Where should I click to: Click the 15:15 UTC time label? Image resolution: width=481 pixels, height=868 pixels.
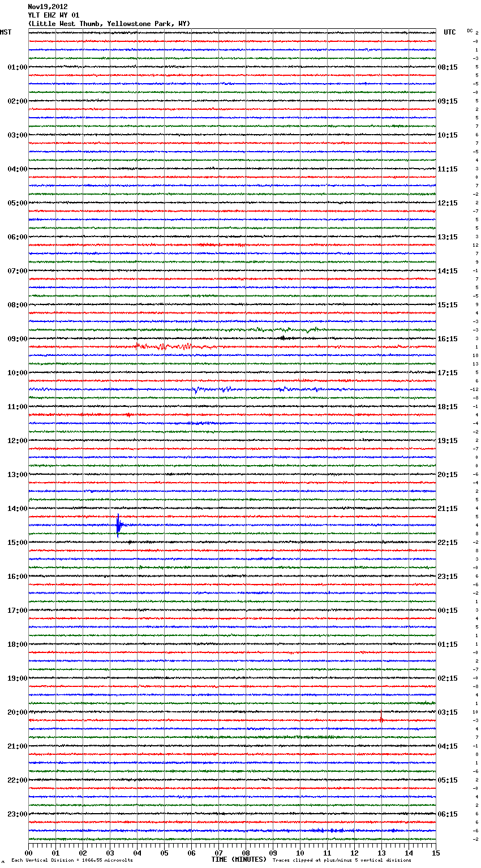(448, 305)
